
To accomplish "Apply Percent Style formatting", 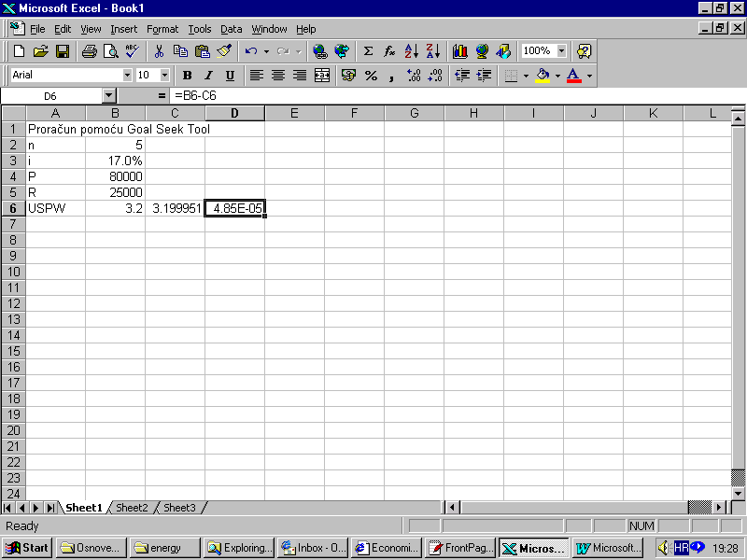I will click(371, 76).
